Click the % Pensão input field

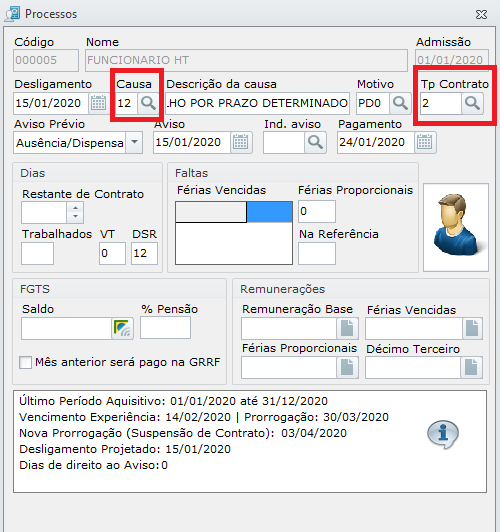166,328
